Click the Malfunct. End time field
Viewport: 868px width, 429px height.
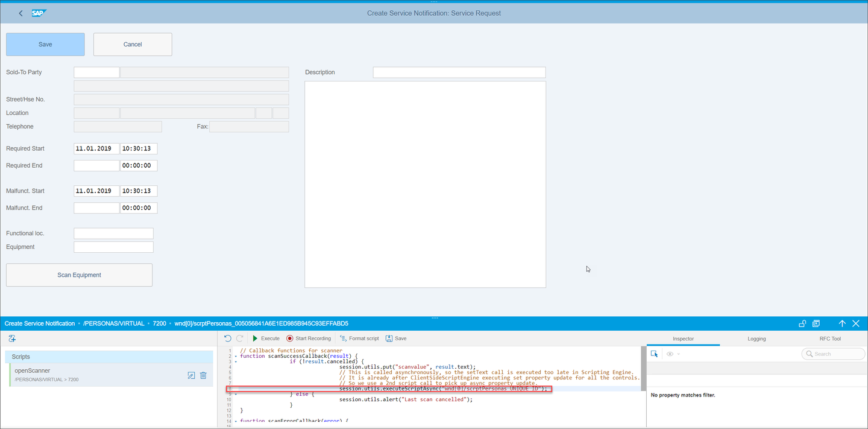pos(139,208)
